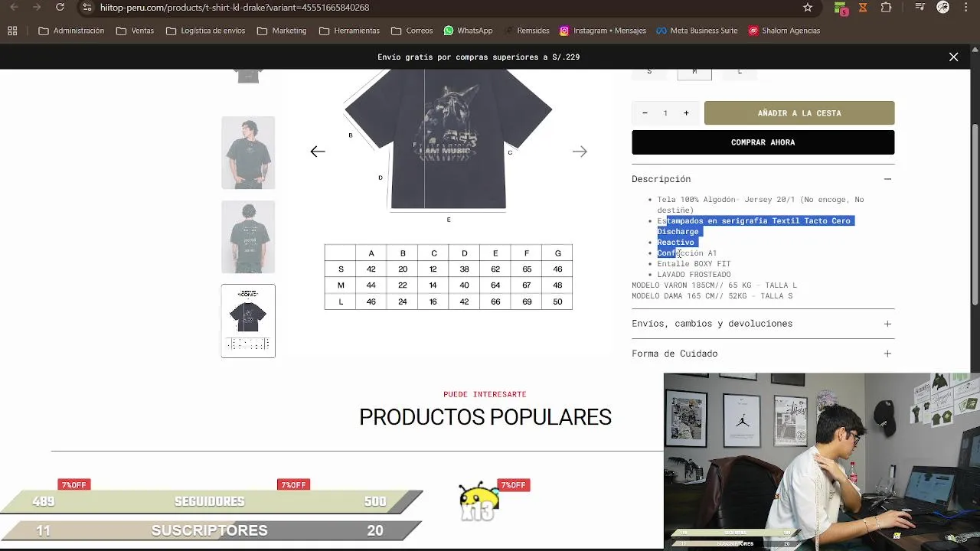The width and height of the screenshot is (980, 551).
Task: Increase quantity with the plus button
Action: [686, 113]
